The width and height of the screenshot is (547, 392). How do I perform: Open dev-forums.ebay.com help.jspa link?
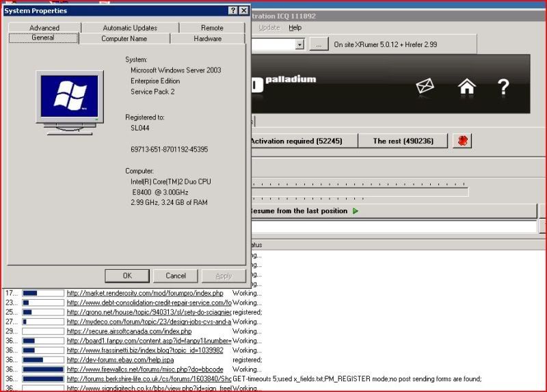pyautogui.click(x=120, y=360)
